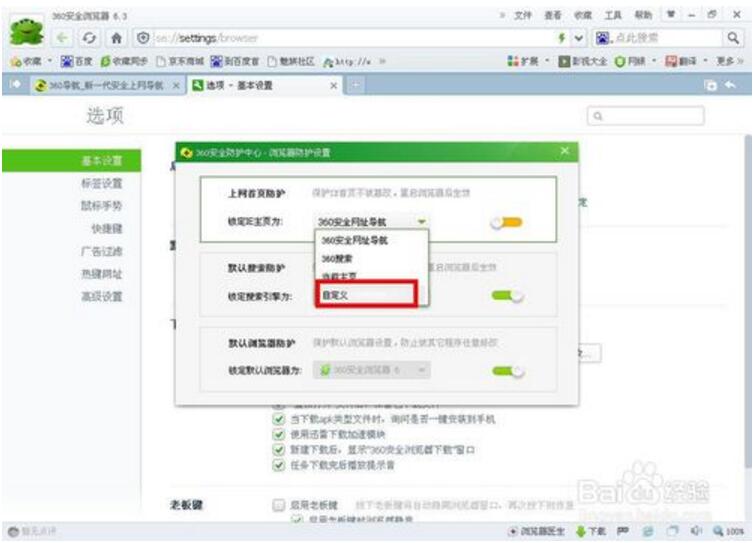Click the tab bar sidebar toggle icon at left

coord(15,84)
